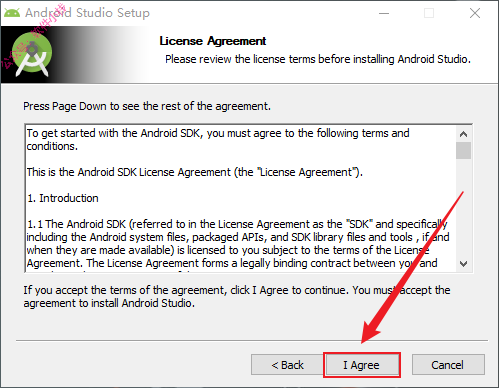The height and width of the screenshot is (388, 499).
Task: Close the Android Studio Setup dialog
Action: [x=475, y=13]
